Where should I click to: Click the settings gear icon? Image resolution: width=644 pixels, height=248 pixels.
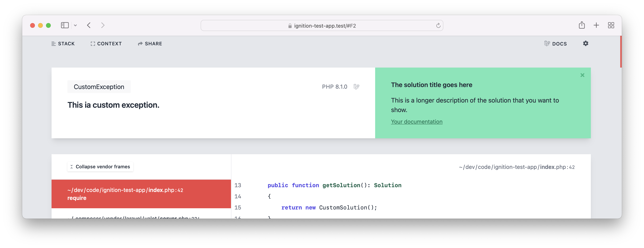pos(585,43)
